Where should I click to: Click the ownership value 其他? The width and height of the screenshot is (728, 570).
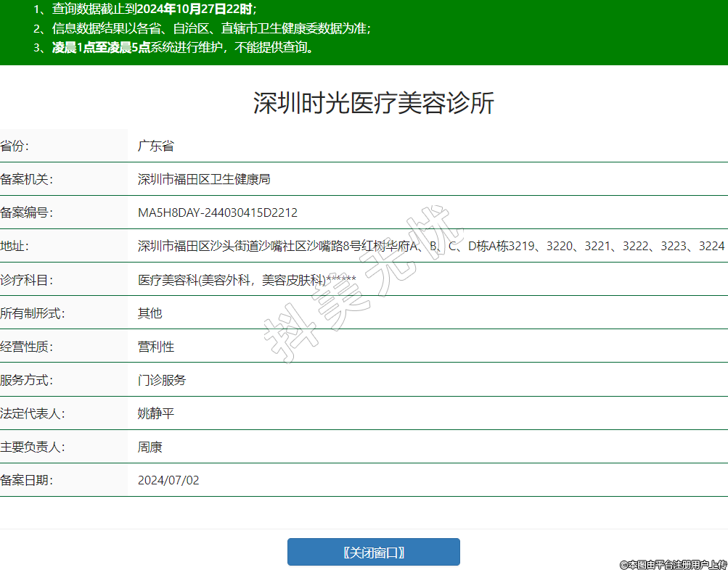(x=150, y=313)
